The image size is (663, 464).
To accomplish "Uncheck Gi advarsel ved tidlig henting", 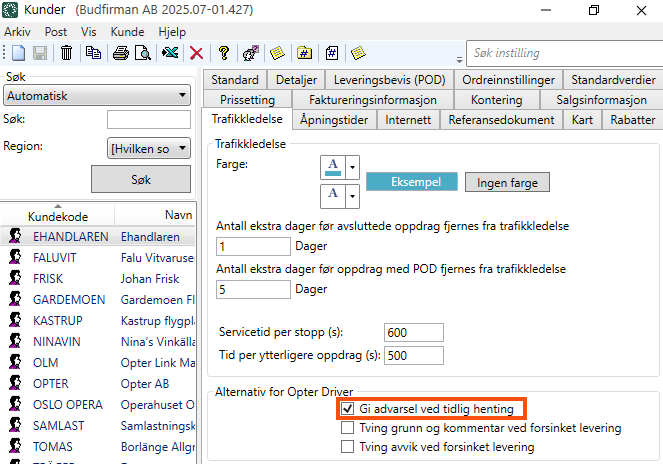I will [x=347, y=409].
